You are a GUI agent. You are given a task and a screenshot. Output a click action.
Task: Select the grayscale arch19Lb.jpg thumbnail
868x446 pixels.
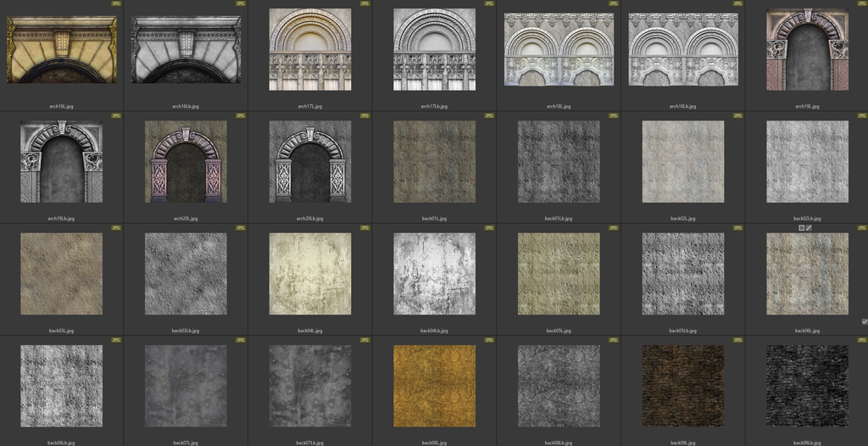pyautogui.click(x=62, y=161)
